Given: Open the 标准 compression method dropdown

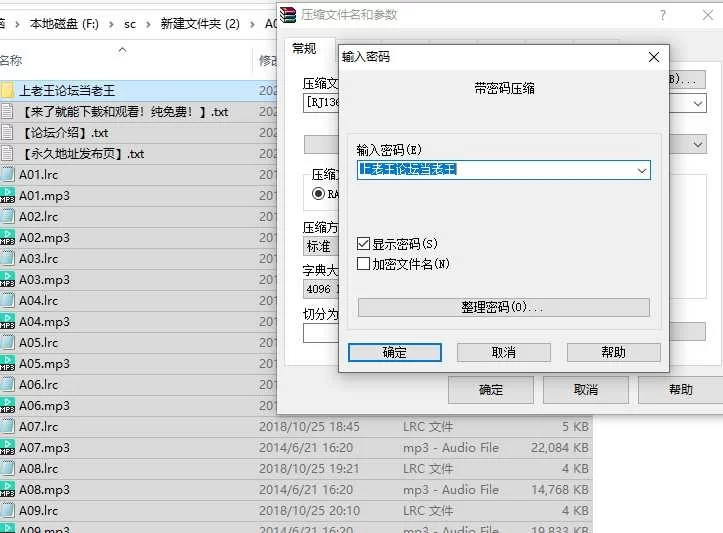Looking at the screenshot, I should (321, 246).
